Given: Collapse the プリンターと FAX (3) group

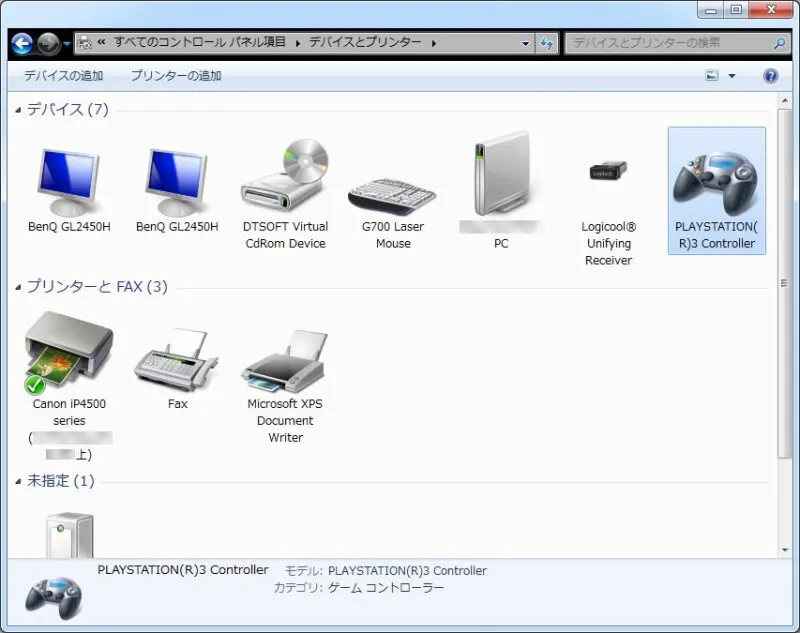Looking at the screenshot, I should coord(18,287).
